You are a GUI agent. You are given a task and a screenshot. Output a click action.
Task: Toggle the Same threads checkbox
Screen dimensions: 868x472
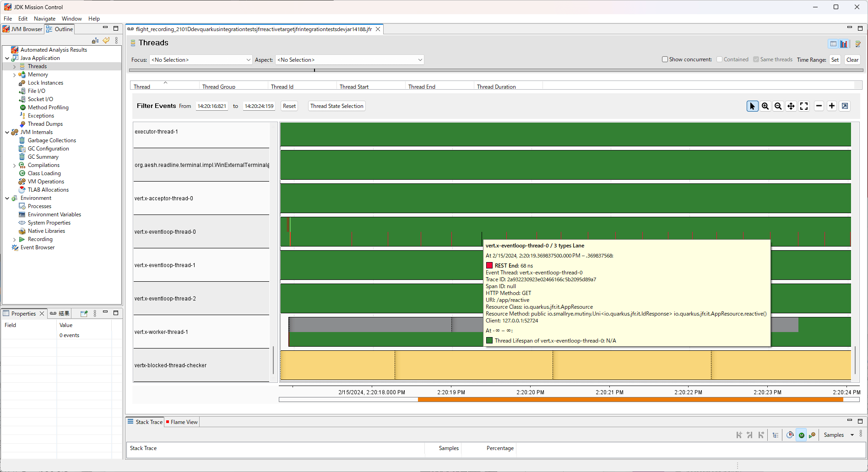[755, 59]
